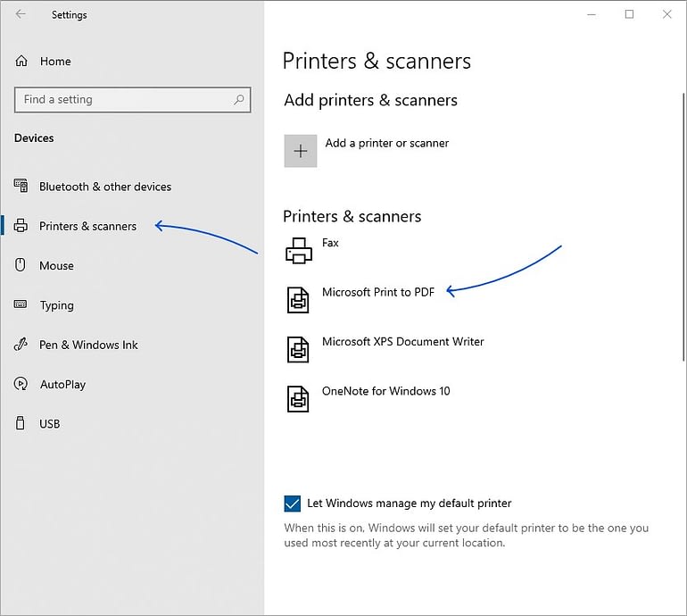Click the Fax printer icon
Image resolution: width=687 pixels, height=616 pixels.
click(x=299, y=250)
